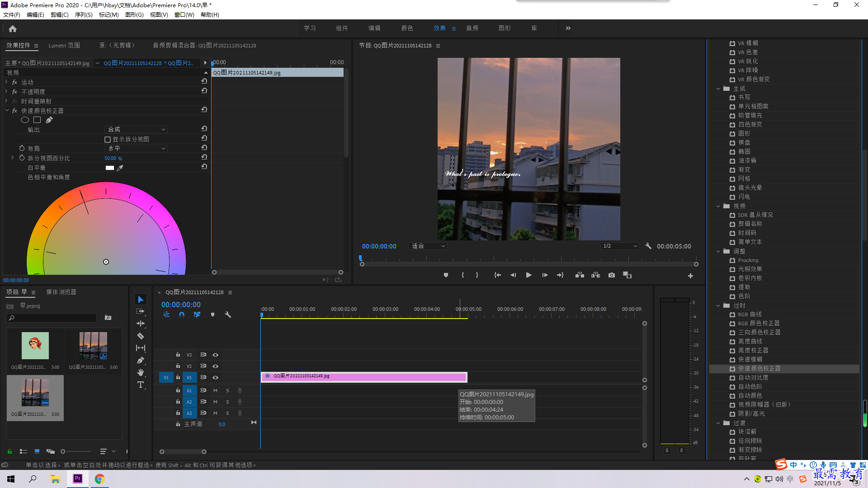Select the Ripple Edit tool

click(141, 324)
